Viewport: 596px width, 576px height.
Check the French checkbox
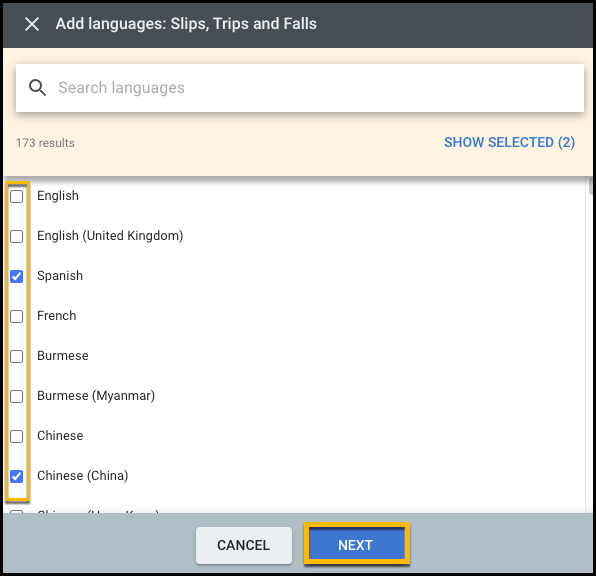(16, 316)
